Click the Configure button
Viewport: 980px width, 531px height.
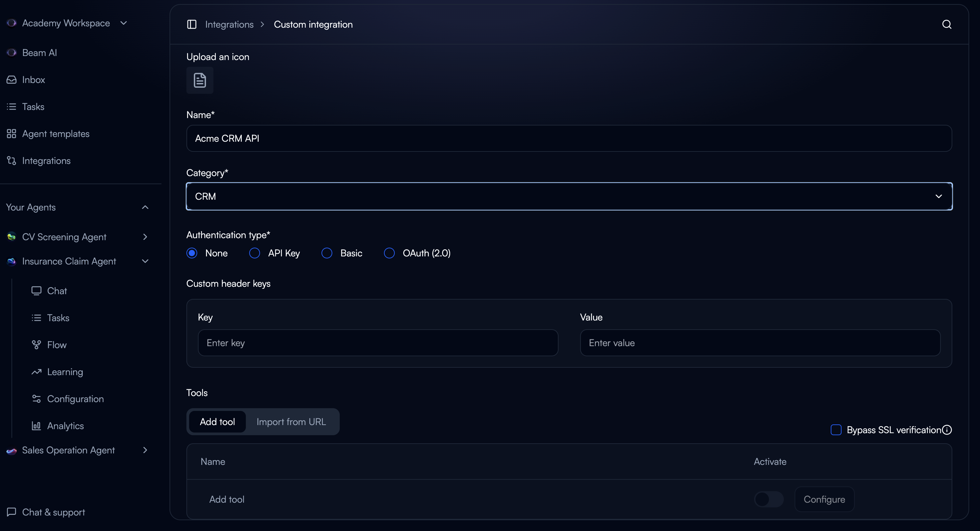coord(824,499)
